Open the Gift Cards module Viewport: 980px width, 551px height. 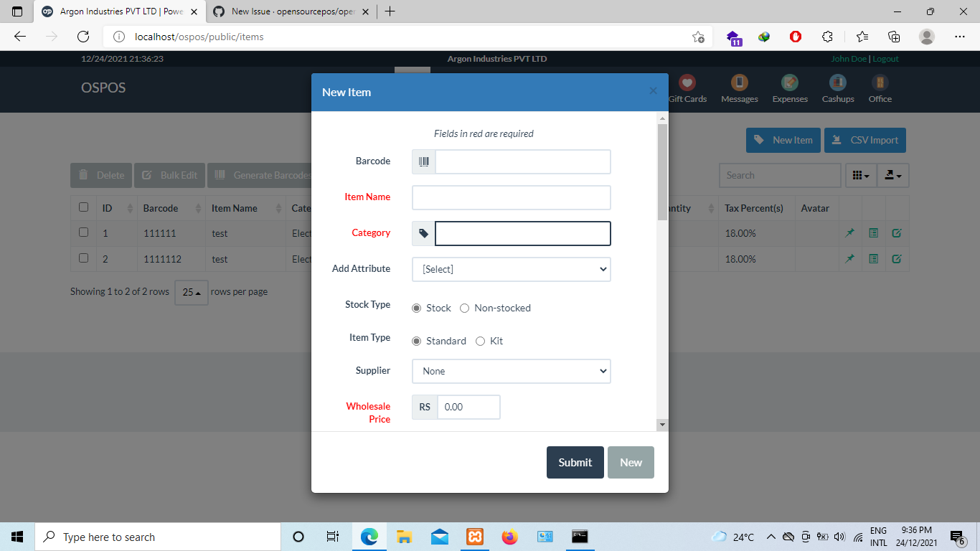(x=687, y=88)
